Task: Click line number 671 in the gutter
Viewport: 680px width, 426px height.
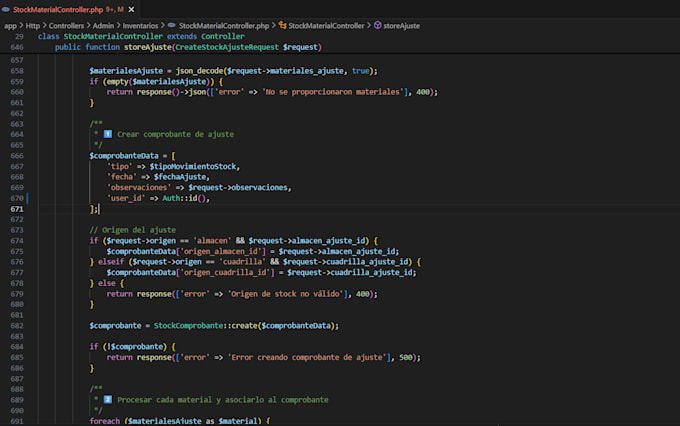Action: coord(17,209)
